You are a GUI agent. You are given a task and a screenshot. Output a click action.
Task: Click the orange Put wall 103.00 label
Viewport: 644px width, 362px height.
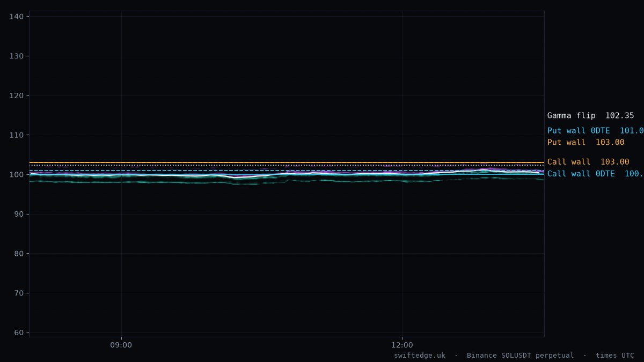(x=586, y=143)
